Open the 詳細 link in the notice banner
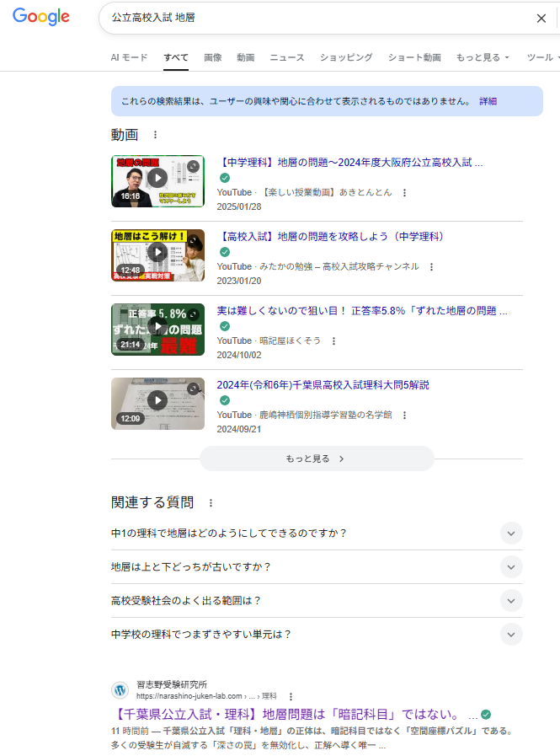This screenshot has width=560, height=756. pos(488,101)
